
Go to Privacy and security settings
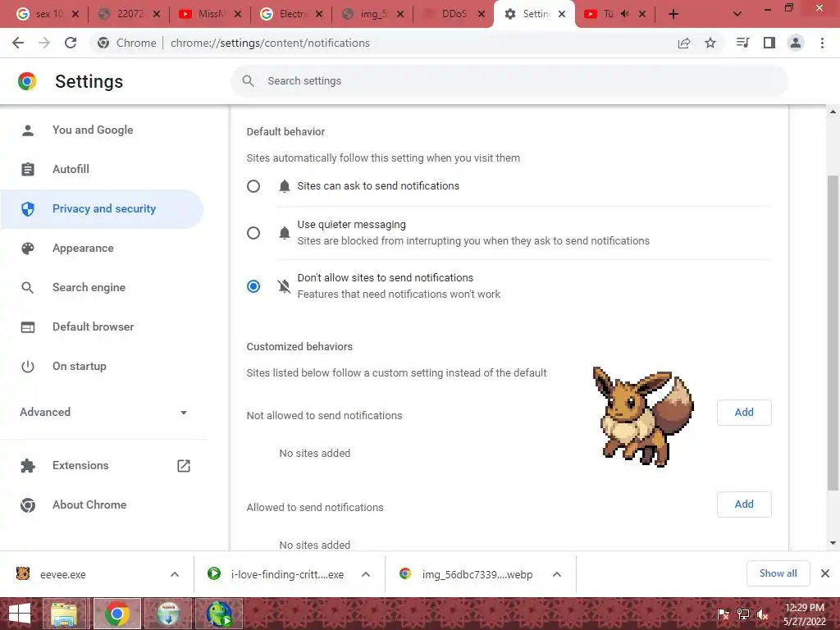point(102,209)
